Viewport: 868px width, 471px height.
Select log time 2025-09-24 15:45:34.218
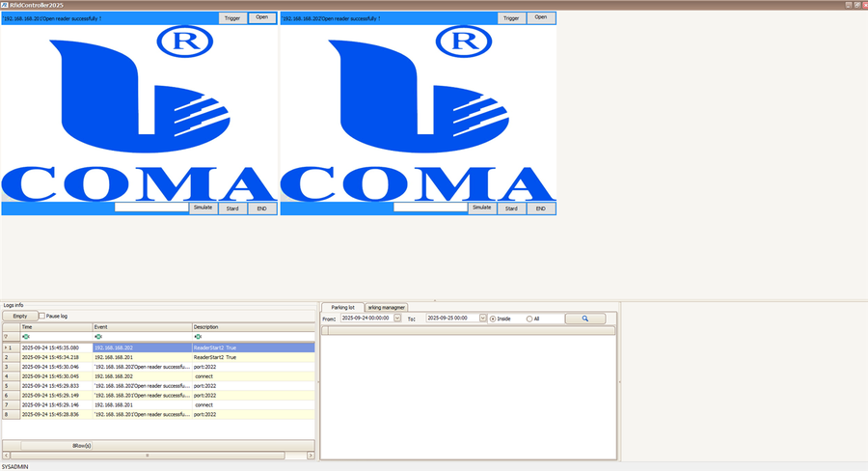pyautogui.click(x=50, y=357)
